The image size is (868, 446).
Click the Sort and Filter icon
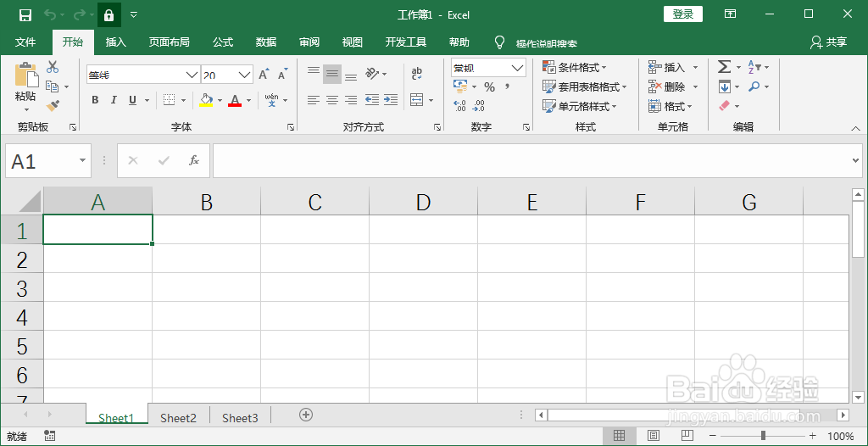tap(754, 67)
